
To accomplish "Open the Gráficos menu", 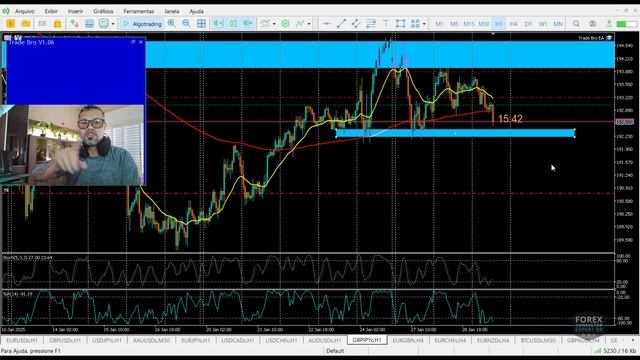I will pos(103,11).
